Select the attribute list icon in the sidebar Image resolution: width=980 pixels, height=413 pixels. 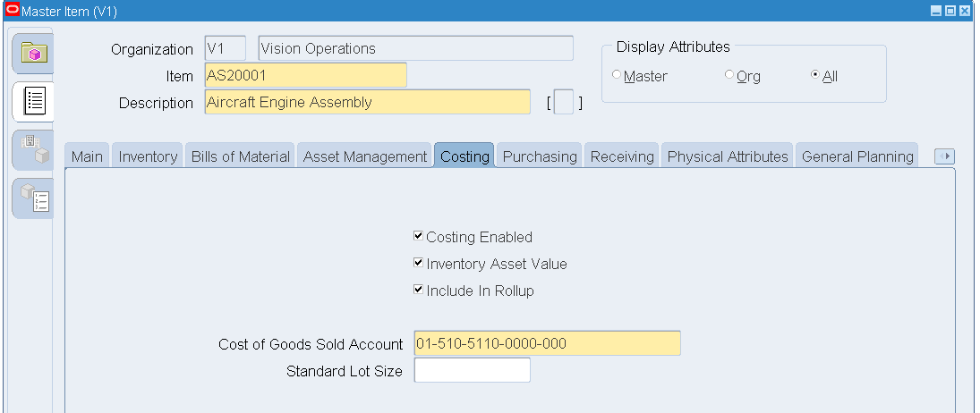[x=33, y=102]
